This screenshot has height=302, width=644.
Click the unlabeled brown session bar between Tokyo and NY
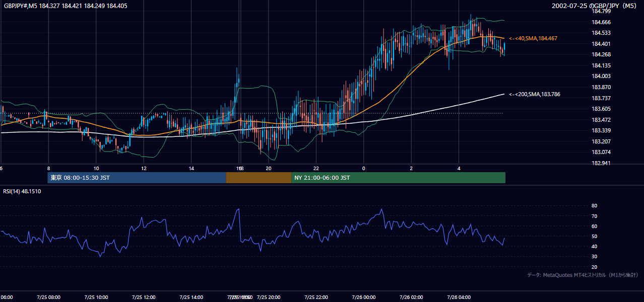coord(259,178)
